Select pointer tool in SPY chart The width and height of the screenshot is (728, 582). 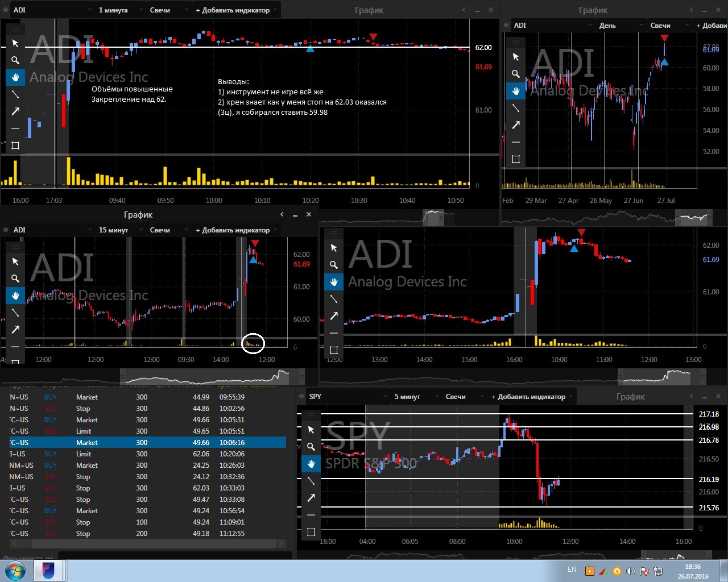pos(311,430)
